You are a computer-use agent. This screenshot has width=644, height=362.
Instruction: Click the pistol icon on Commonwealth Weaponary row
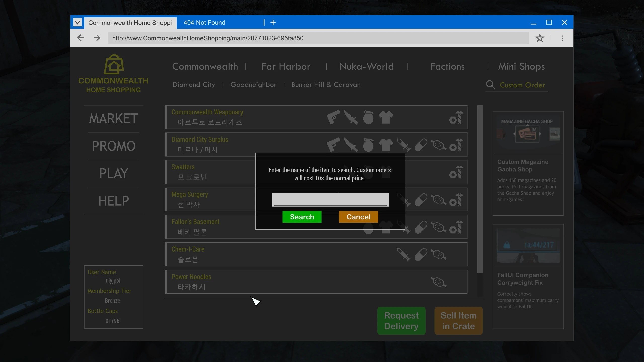click(x=333, y=117)
